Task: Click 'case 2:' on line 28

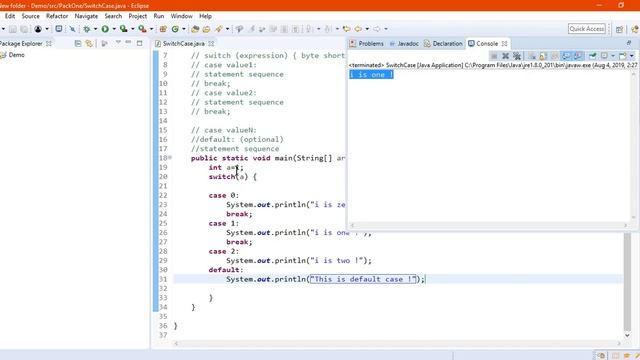Action: (224, 251)
